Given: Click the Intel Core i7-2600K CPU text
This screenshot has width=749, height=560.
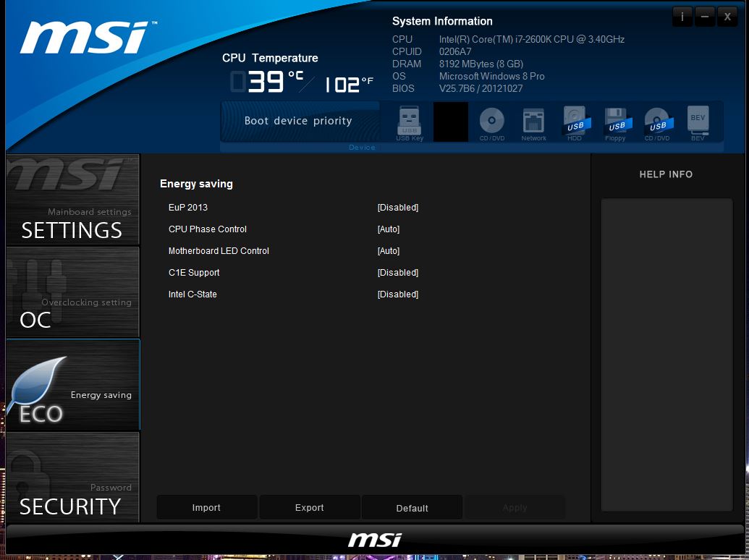Looking at the screenshot, I should 532,39.
